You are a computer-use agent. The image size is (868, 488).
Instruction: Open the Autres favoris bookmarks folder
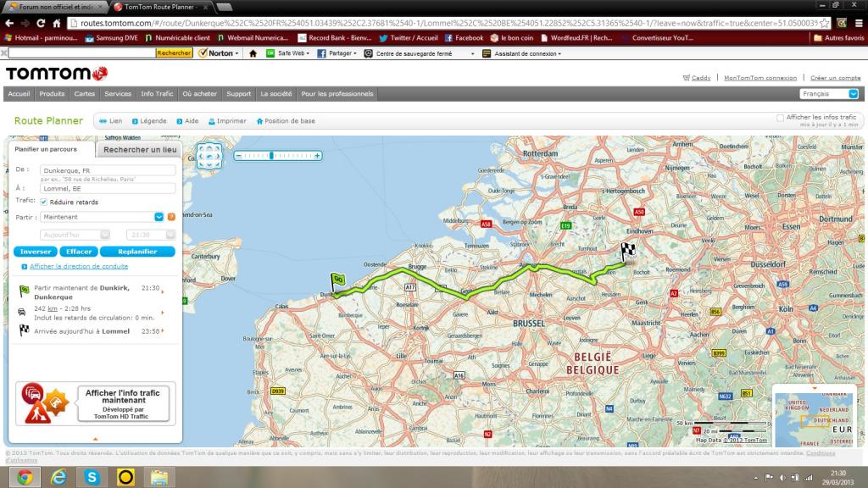(838, 38)
